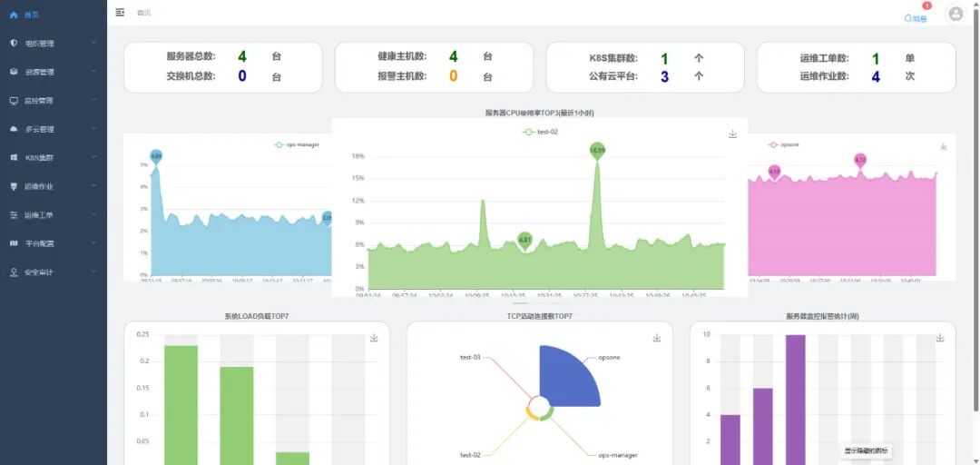Screen dimensions: 980x465
Task: Expand the 运维作业 chevron
Action: click(x=93, y=186)
